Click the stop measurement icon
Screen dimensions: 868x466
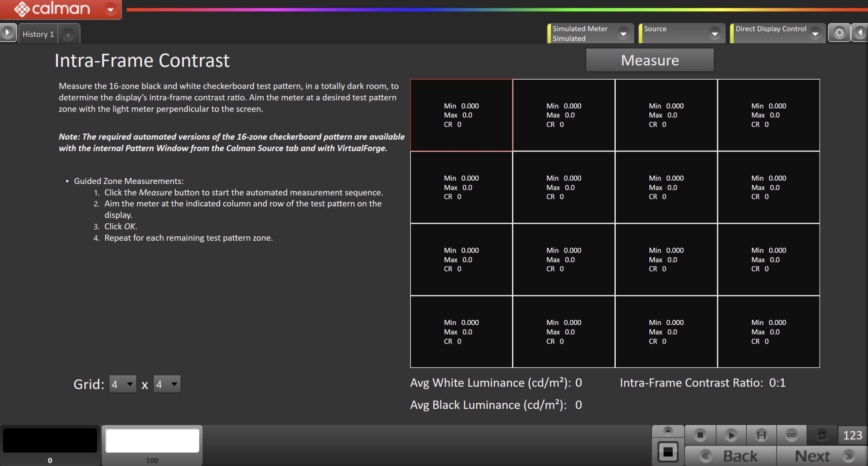(700, 435)
